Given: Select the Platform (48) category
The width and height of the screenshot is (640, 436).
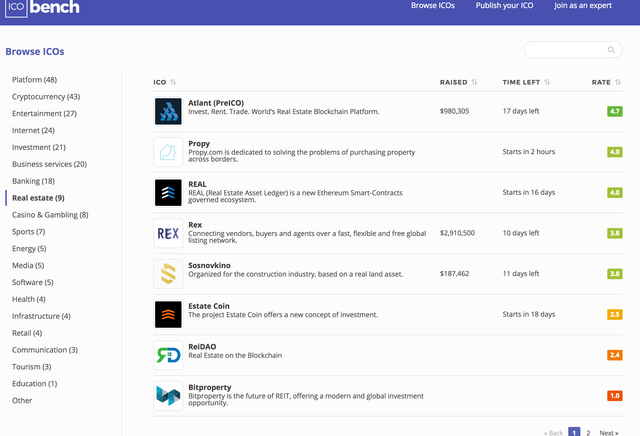Looking at the screenshot, I should (x=34, y=80).
